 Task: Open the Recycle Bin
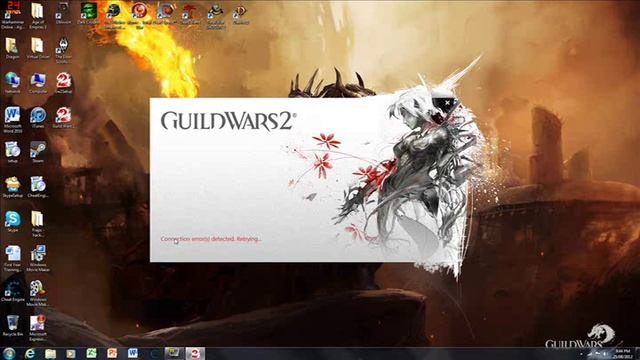coord(12,326)
